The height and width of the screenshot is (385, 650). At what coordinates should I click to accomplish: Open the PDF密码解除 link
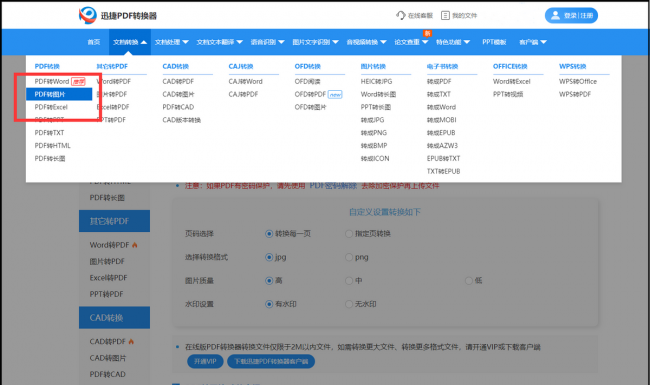333,186
